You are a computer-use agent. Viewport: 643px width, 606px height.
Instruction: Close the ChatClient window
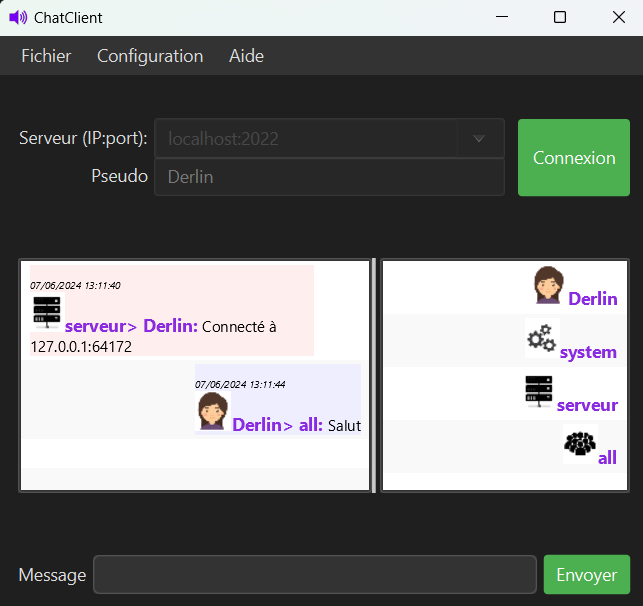pos(618,17)
